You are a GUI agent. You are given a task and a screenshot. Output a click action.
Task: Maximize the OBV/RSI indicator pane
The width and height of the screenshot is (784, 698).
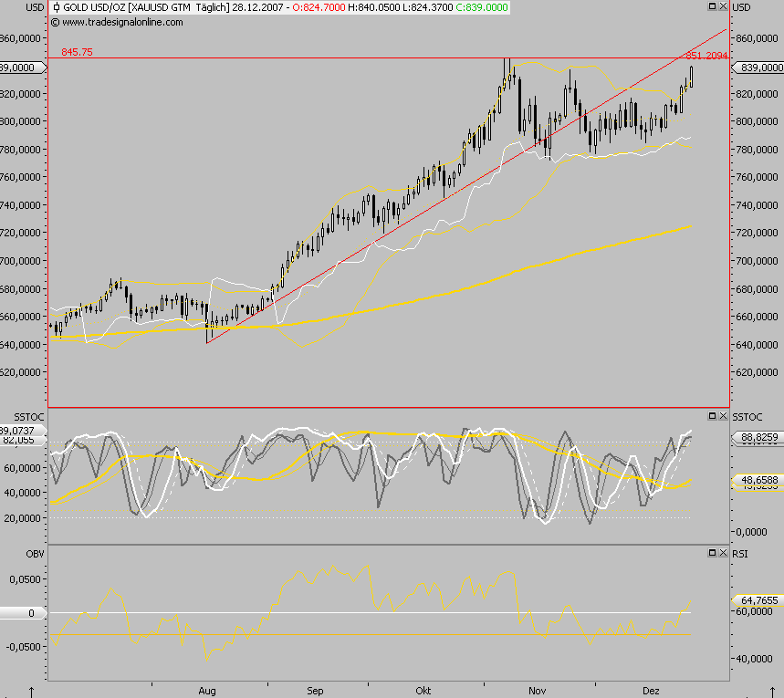tap(713, 553)
